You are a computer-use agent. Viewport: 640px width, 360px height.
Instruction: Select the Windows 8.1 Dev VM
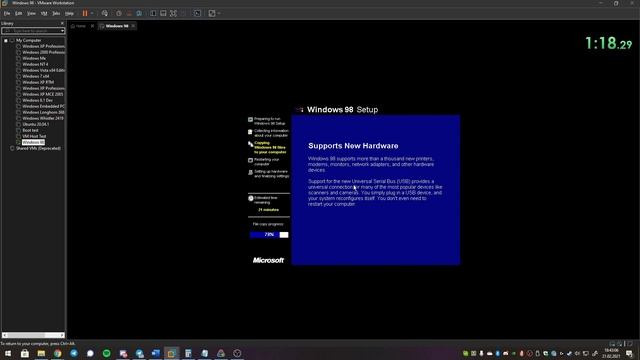point(37,100)
